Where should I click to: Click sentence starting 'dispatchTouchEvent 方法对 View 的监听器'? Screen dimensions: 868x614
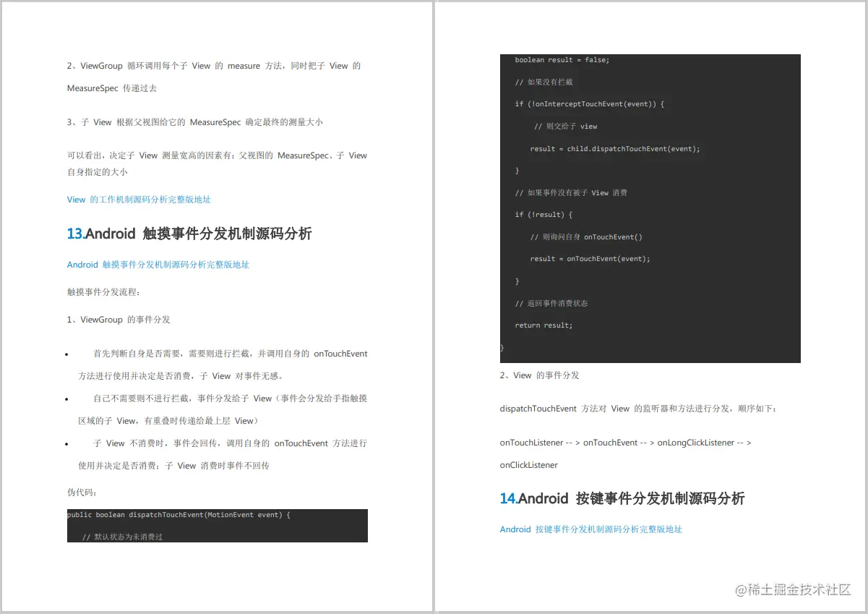(639, 409)
